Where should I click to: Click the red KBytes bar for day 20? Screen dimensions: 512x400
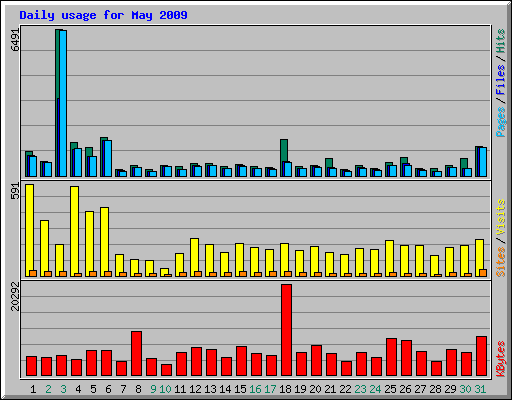pos(316,361)
